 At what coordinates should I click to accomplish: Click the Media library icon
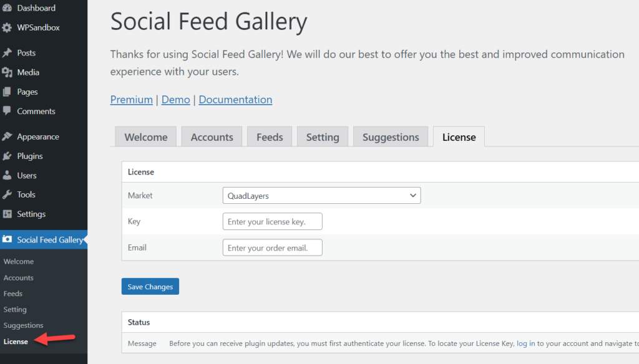[x=7, y=72]
